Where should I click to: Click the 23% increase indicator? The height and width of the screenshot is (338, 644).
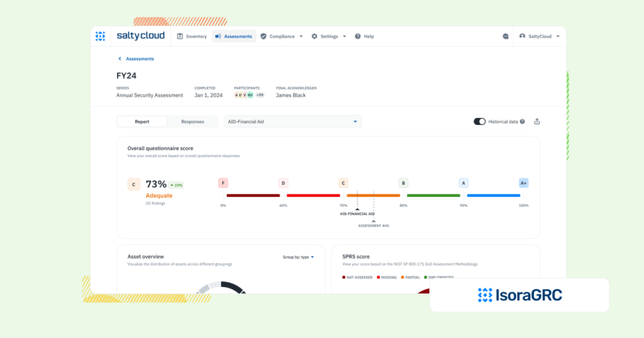click(x=177, y=185)
